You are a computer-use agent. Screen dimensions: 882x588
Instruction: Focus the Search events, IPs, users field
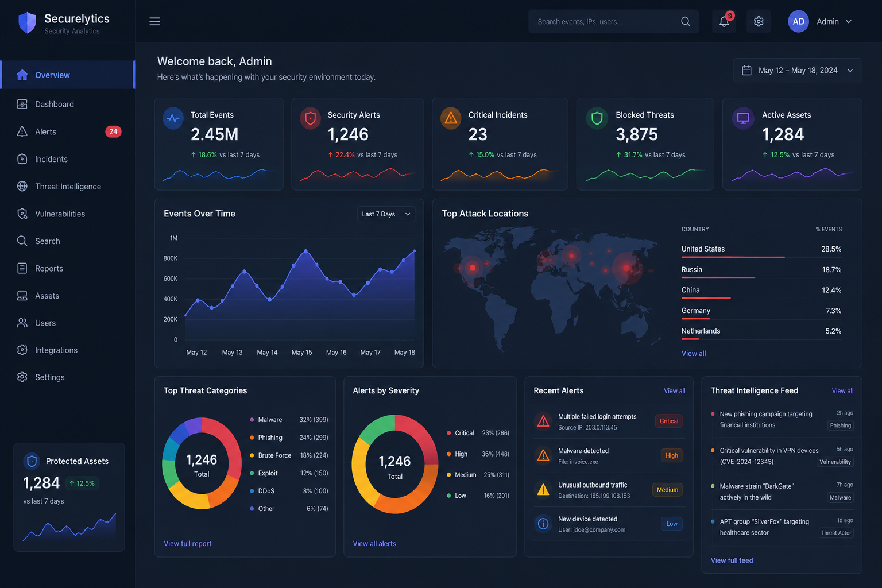(613, 21)
